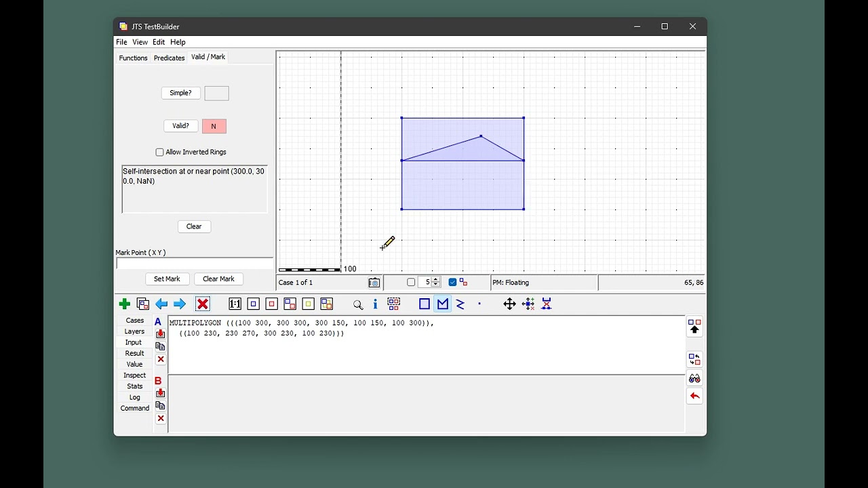
Task: Open the Log side tab
Action: (134, 397)
